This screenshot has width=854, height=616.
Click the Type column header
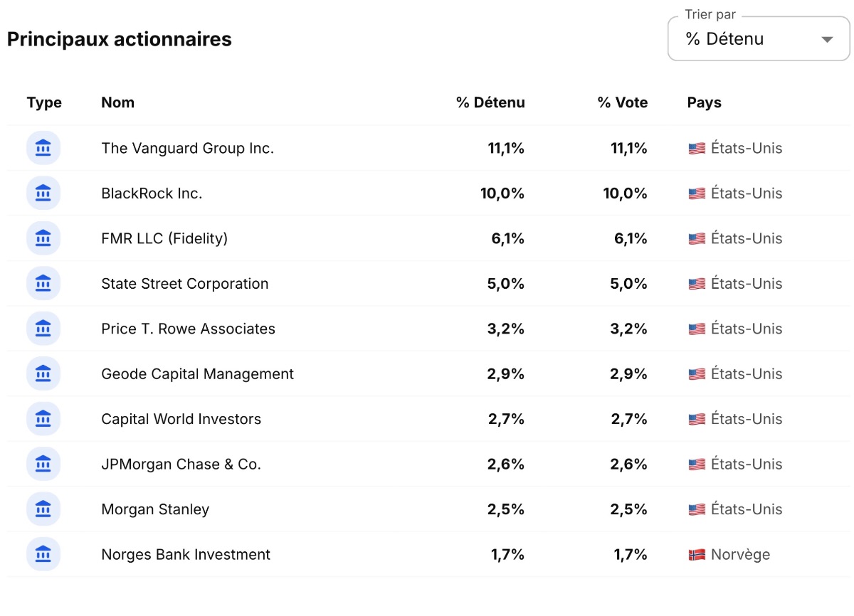44,102
